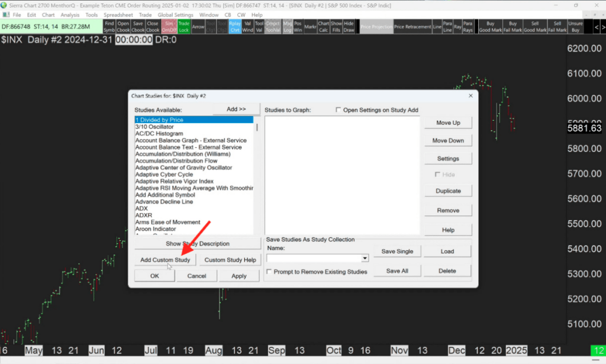Screen dimensions: 606x364
Task: Select the Buy Good Mark tool
Action: click(x=489, y=26)
